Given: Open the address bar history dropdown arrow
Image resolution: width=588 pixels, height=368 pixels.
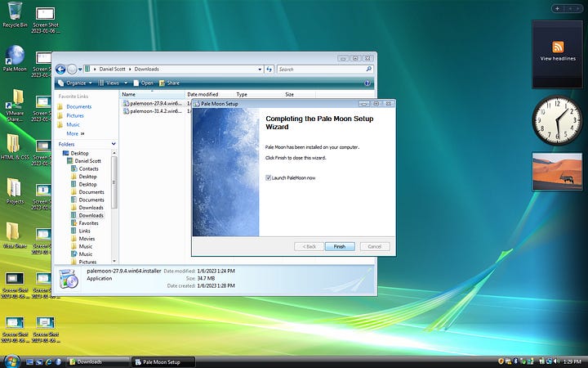Looking at the screenshot, I should tap(260, 69).
